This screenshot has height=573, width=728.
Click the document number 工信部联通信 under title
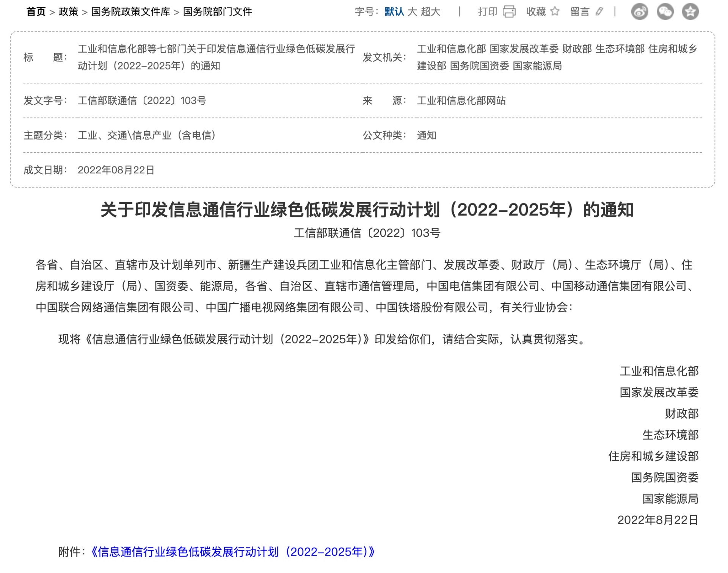367,233
